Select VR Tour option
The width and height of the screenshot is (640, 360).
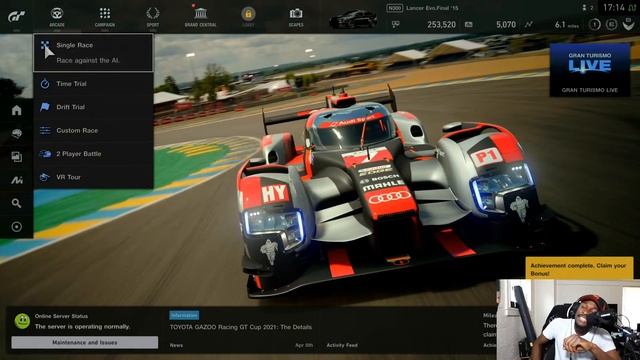(x=93, y=177)
